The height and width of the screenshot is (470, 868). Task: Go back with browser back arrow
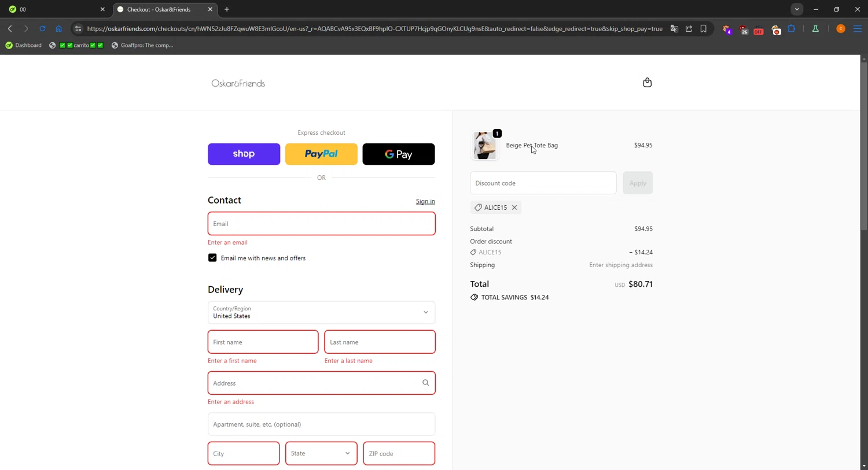click(x=10, y=28)
